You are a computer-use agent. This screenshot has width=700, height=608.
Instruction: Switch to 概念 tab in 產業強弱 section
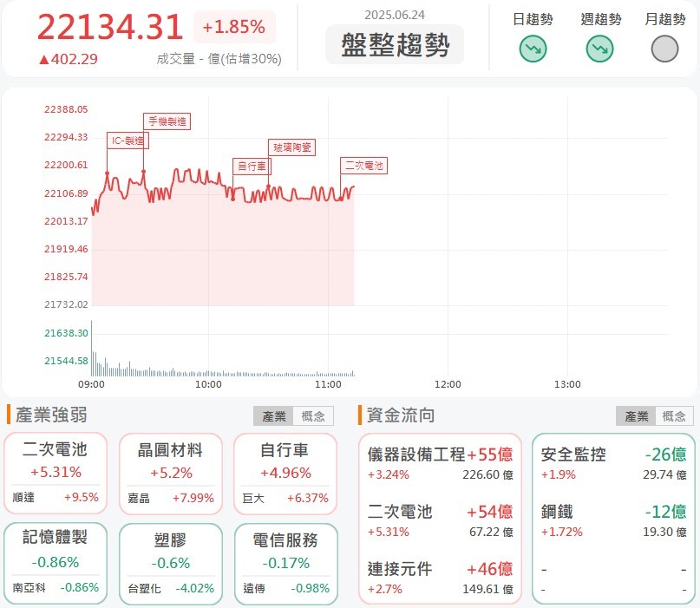pos(313,416)
